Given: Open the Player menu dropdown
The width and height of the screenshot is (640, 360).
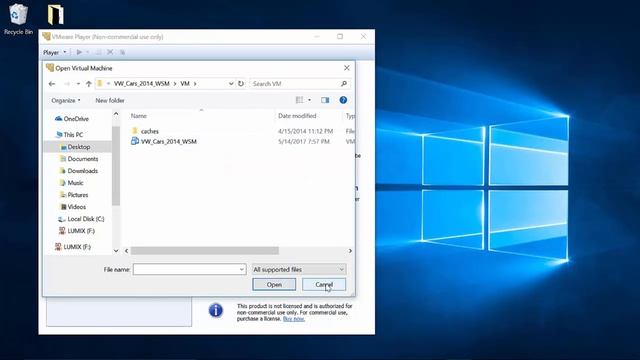Looking at the screenshot, I should 55,52.
